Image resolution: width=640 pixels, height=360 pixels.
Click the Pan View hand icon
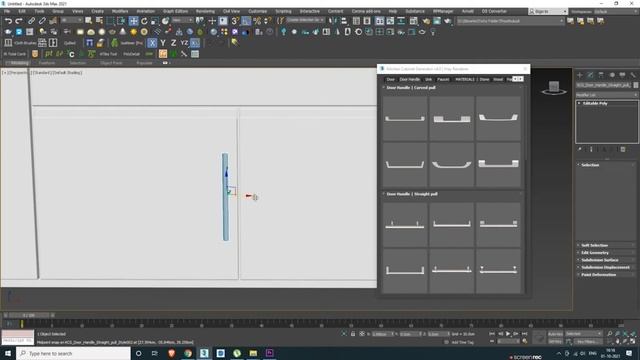click(x=618, y=341)
